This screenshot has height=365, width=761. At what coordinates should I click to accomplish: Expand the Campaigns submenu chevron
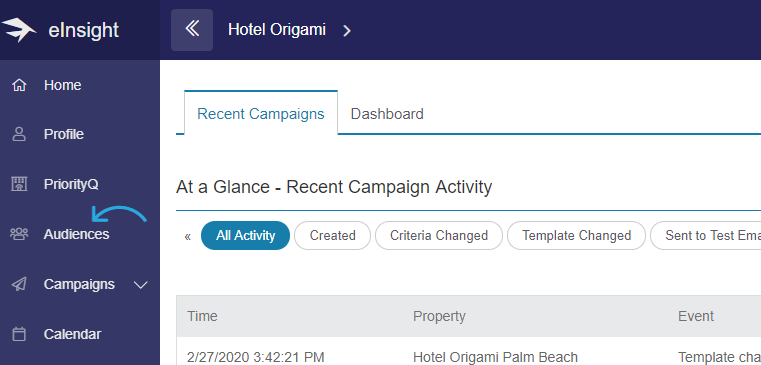point(141,285)
